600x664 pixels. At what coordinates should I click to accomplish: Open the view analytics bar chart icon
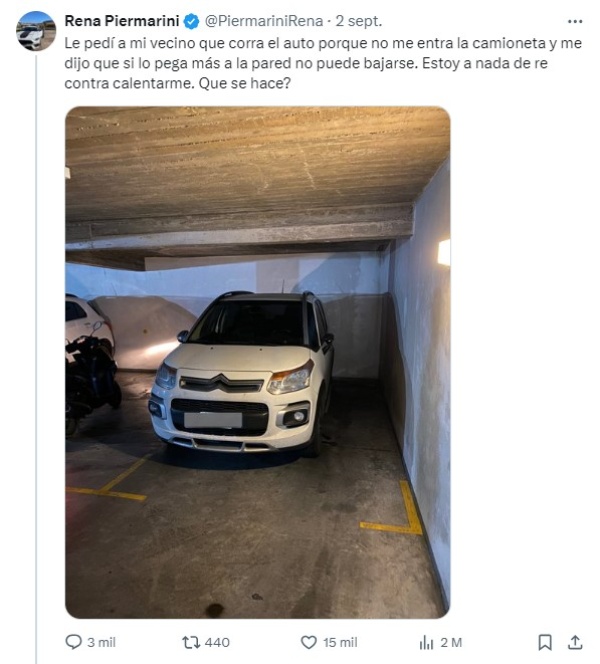coord(426,643)
